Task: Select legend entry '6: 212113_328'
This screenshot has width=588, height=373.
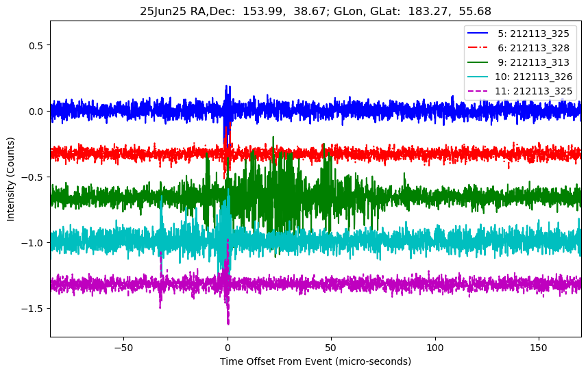Action: [x=535, y=47]
